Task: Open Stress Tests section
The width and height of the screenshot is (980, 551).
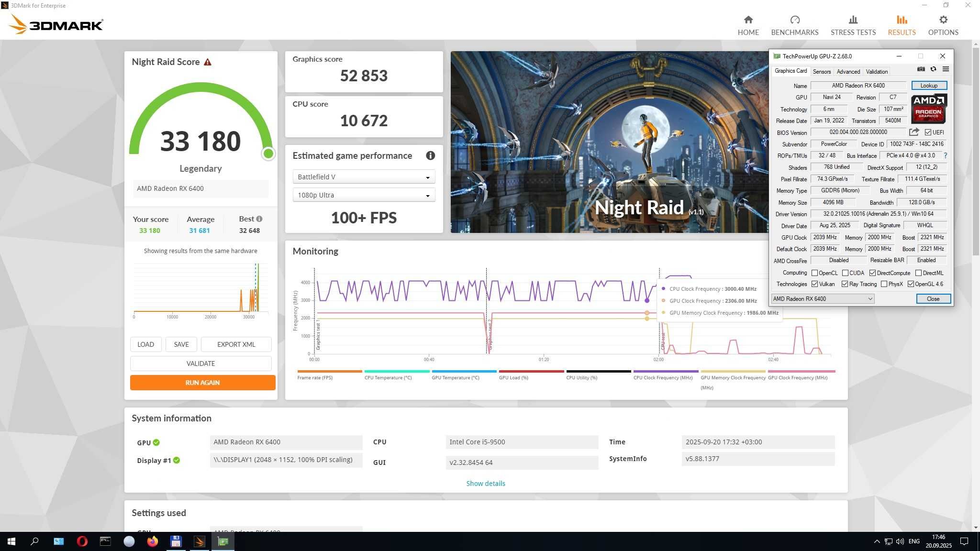Action: [853, 25]
